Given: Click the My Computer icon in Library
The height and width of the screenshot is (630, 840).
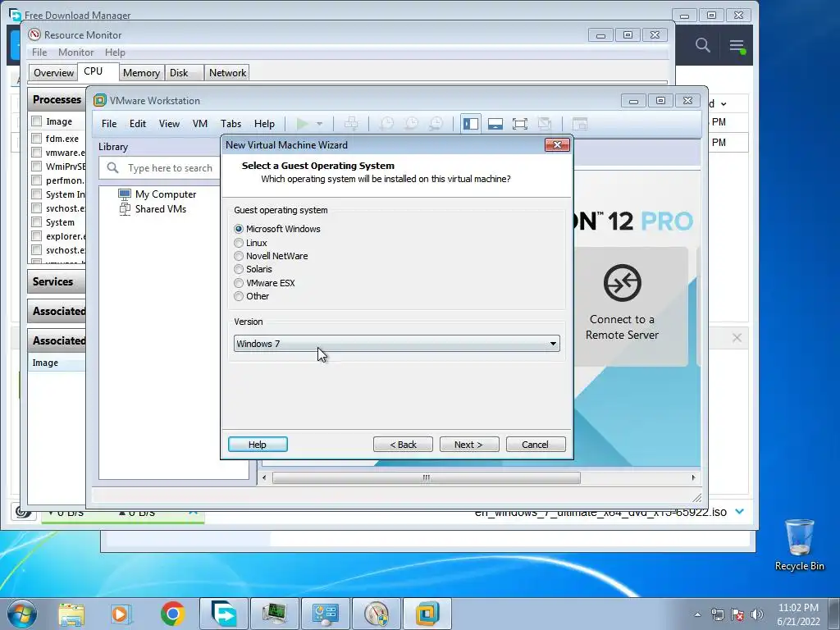Looking at the screenshot, I should point(125,194).
